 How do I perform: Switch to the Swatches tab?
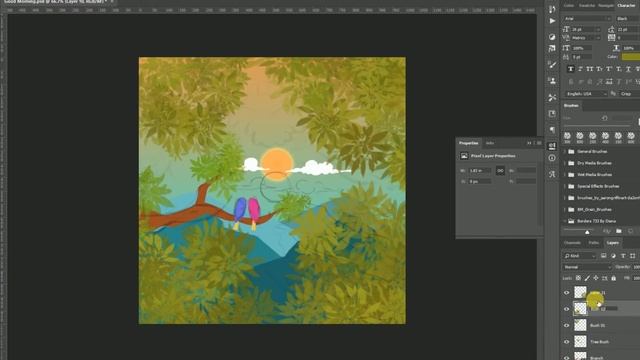tap(587, 6)
